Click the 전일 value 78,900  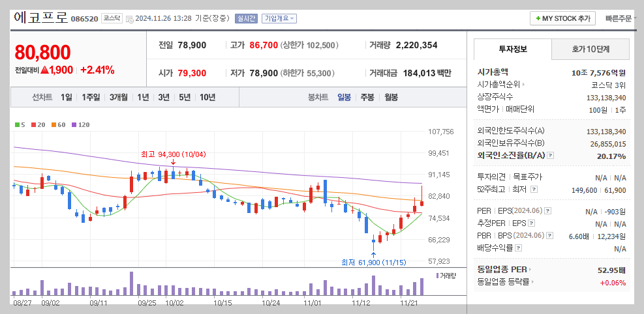(x=192, y=45)
